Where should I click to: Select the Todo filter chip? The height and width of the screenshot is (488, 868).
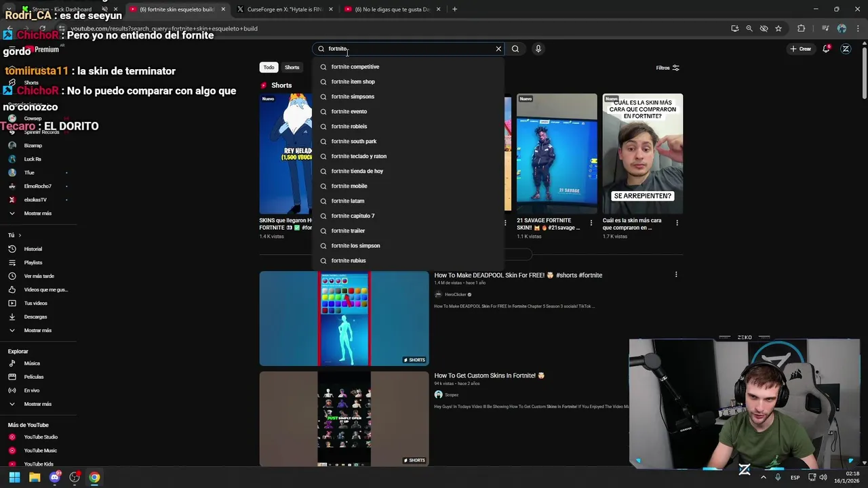[x=269, y=67]
